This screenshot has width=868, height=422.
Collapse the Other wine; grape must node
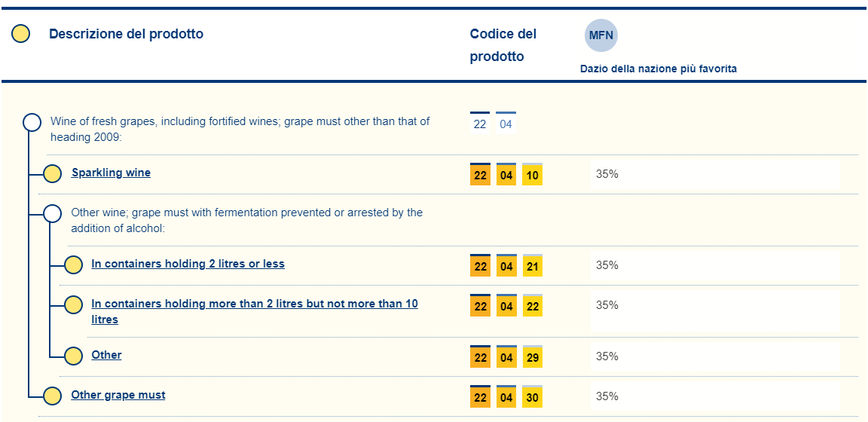point(53,213)
